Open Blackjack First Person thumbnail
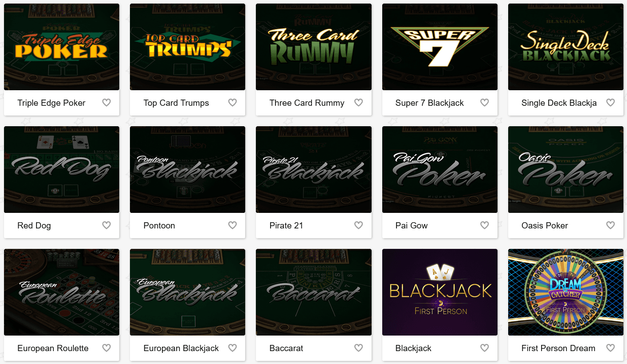627x364 pixels. tap(440, 292)
